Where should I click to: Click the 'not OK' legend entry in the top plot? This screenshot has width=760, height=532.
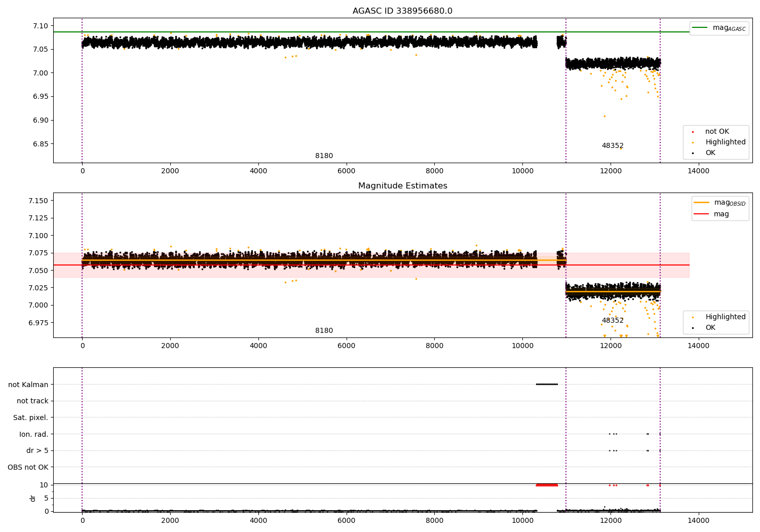[x=716, y=131]
